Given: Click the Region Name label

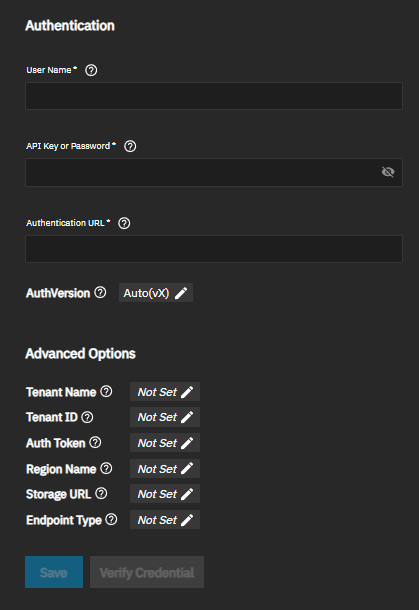Looking at the screenshot, I should pyautogui.click(x=61, y=469).
